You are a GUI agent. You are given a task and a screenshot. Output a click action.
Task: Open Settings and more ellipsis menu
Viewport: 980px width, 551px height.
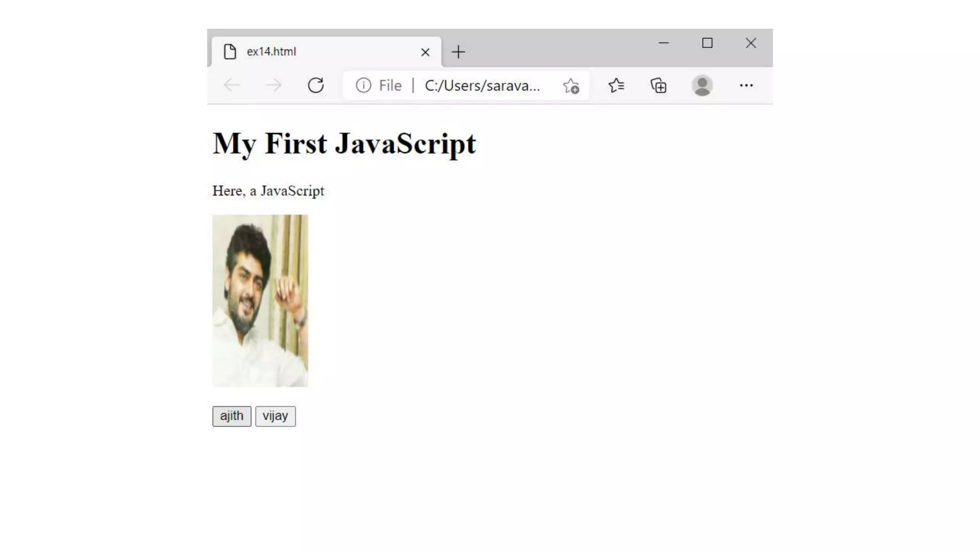point(746,86)
